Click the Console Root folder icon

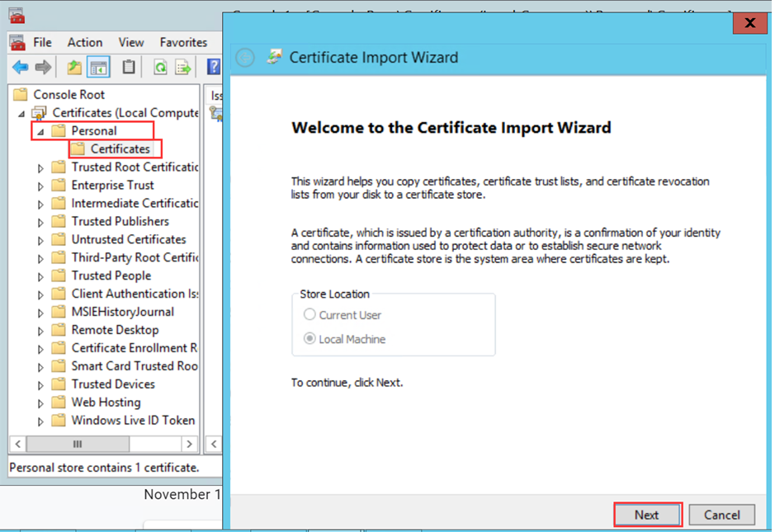pyautogui.click(x=21, y=94)
